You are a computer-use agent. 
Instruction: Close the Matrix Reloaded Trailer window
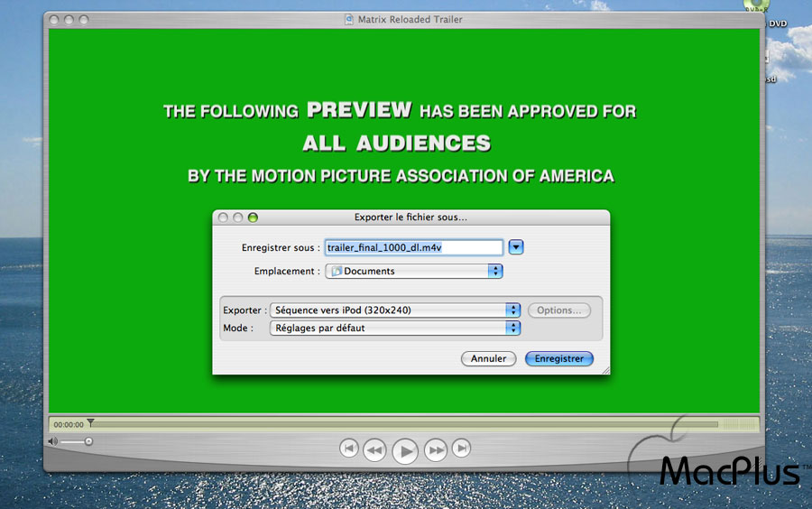click(54, 20)
